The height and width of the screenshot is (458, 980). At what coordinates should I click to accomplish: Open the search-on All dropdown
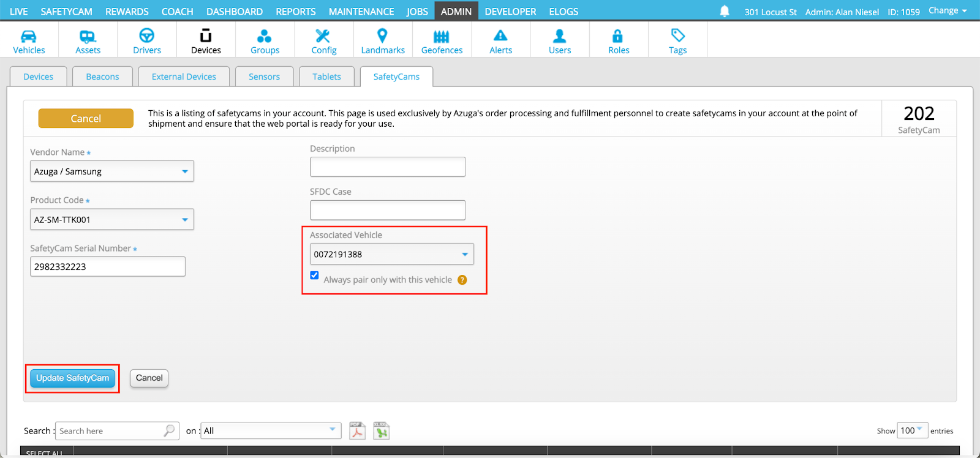pos(271,430)
